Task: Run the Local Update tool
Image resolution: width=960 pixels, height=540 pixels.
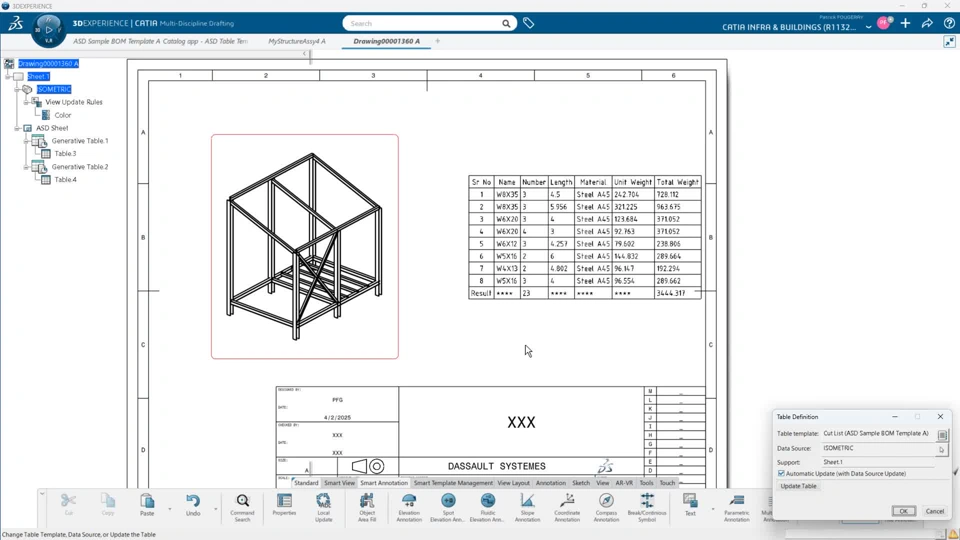Action: [x=323, y=508]
